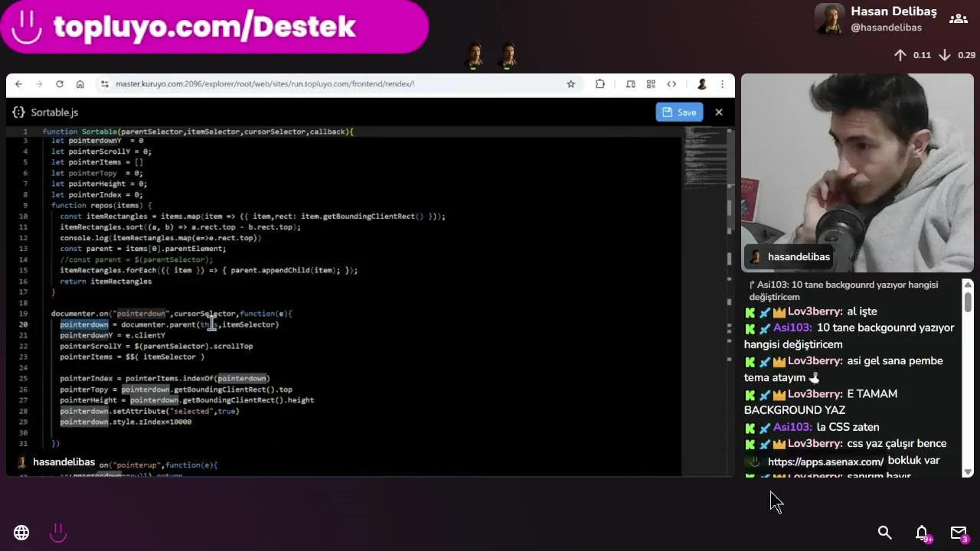Open the browser three-dot menu
Image resolution: width=980 pixels, height=551 pixels.
pyautogui.click(x=722, y=84)
